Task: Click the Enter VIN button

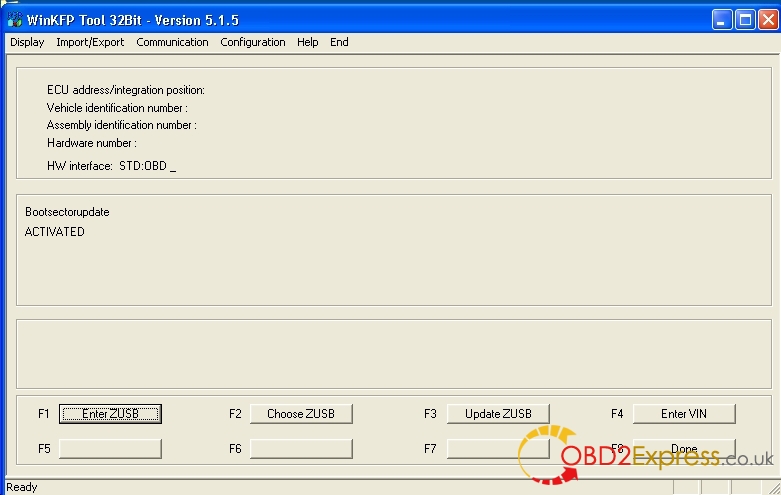Action: [x=684, y=414]
